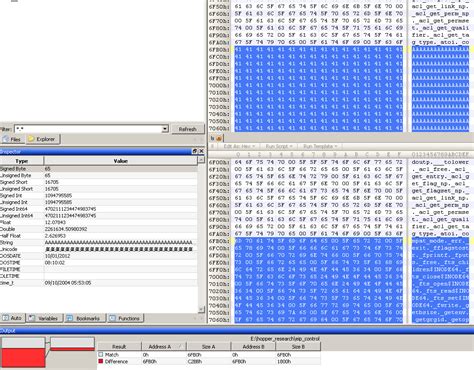Sort by the Type column header
The width and height of the screenshot is (474, 370).
point(22,161)
